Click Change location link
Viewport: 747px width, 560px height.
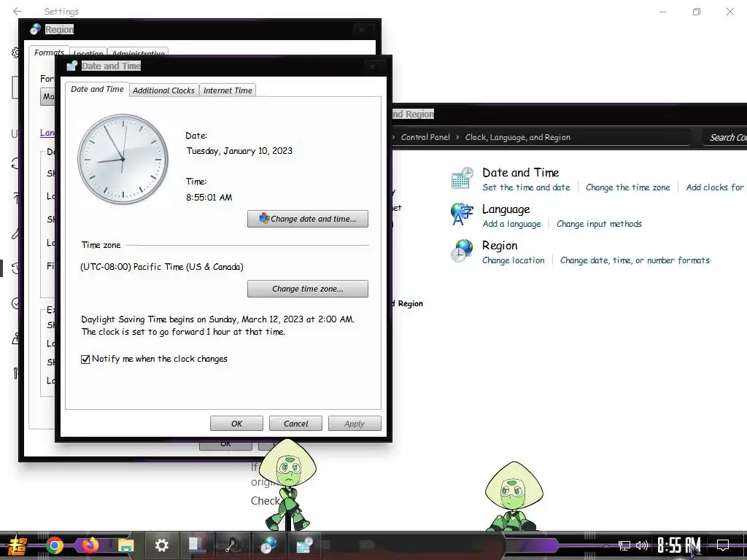(x=513, y=260)
